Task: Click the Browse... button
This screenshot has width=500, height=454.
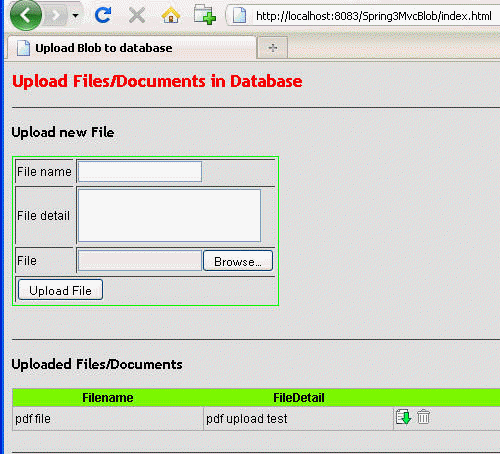Action: (238, 261)
